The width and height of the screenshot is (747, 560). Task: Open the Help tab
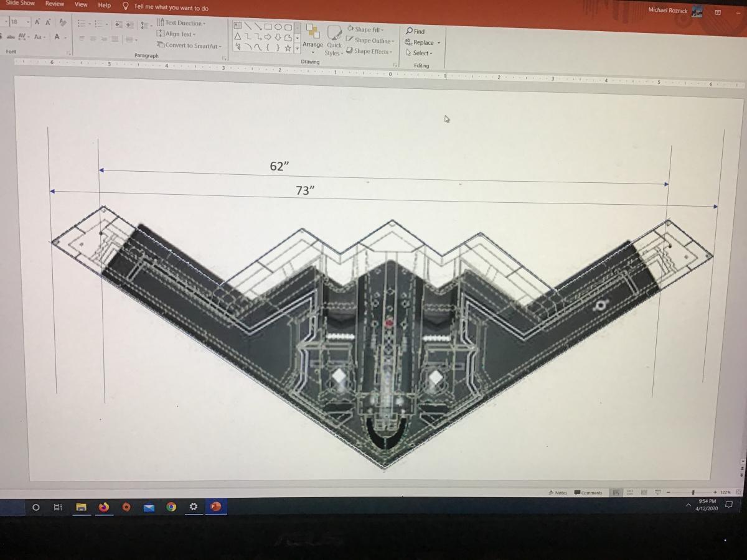105,5
